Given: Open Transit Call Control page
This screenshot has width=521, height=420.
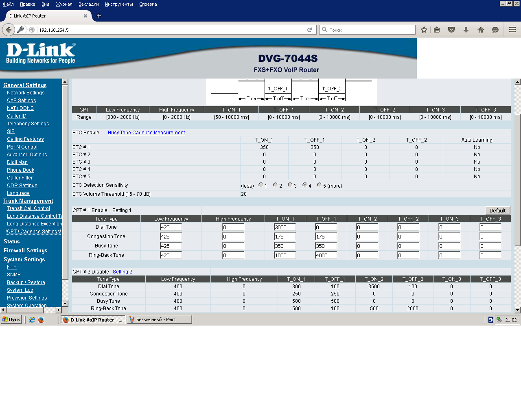Looking at the screenshot, I should (x=28, y=208).
